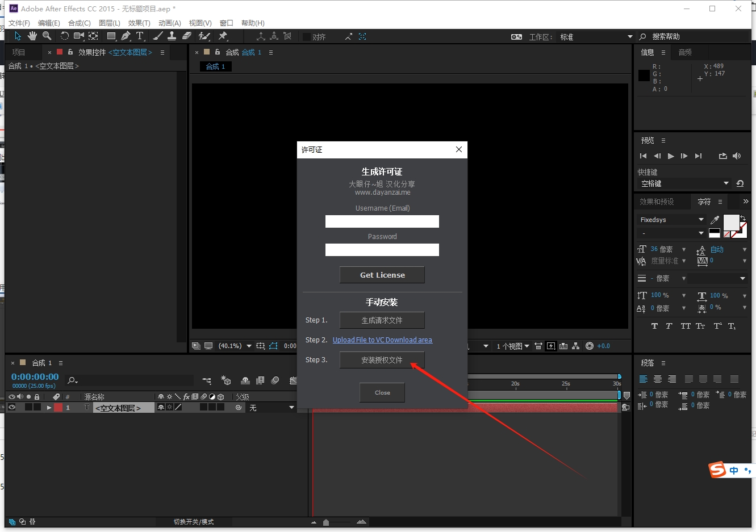
Task: Apply Faux Italic text style
Action: click(669, 326)
